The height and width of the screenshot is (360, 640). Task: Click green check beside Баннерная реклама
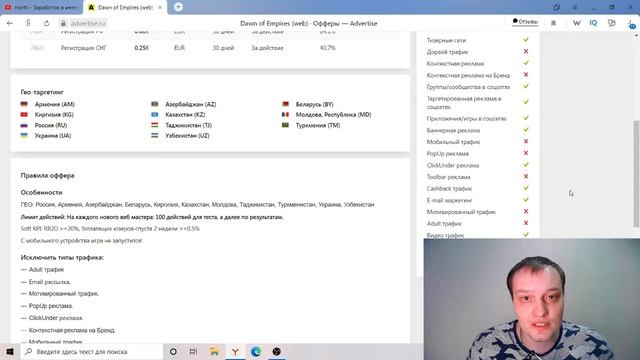point(526,130)
